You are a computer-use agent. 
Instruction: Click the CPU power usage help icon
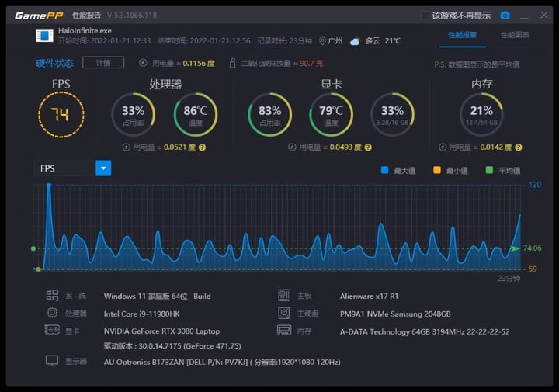pyautogui.click(x=202, y=147)
